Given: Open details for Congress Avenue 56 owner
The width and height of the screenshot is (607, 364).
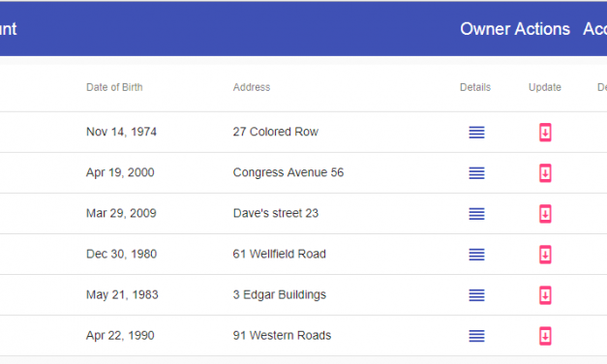Looking at the screenshot, I should click(476, 172).
